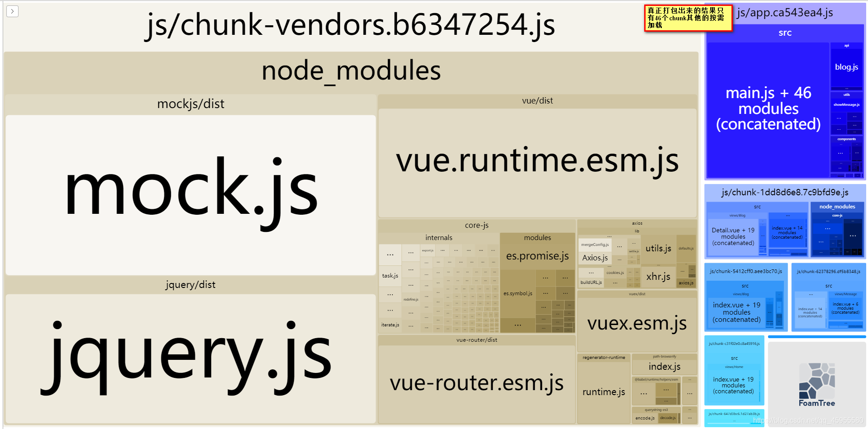Image resolution: width=868 pixels, height=429 pixels.
Task: Click the vue/dist group header
Action: [537, 101]
